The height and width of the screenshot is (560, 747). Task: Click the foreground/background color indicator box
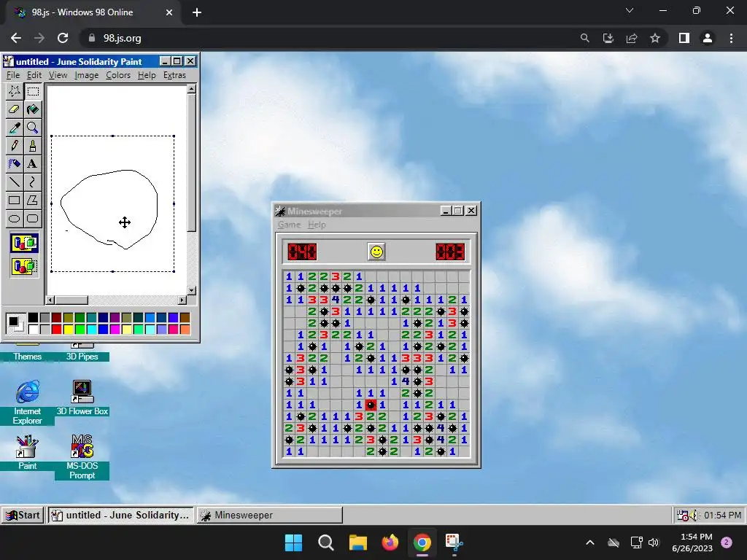pos(15,323)
